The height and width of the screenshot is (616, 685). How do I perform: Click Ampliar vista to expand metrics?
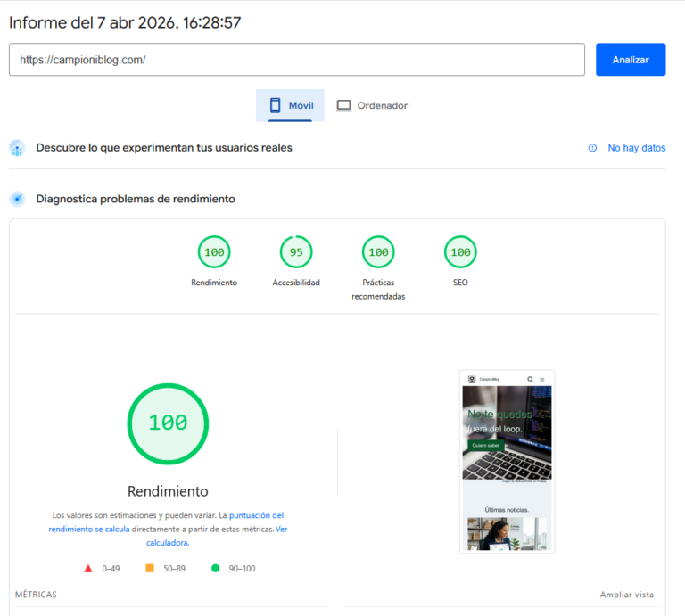[x=626, y=595]
